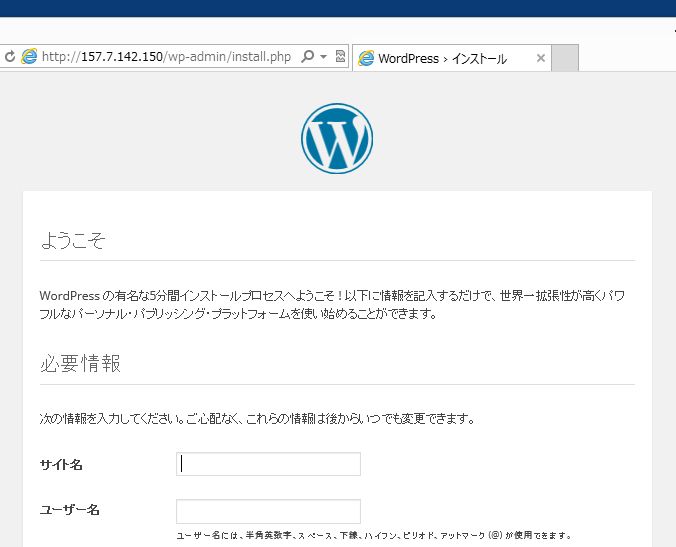This screenshot has height=547, width=676.
Task: Click the Internet Explorer page icon in address bar
Action: point(29,56)
